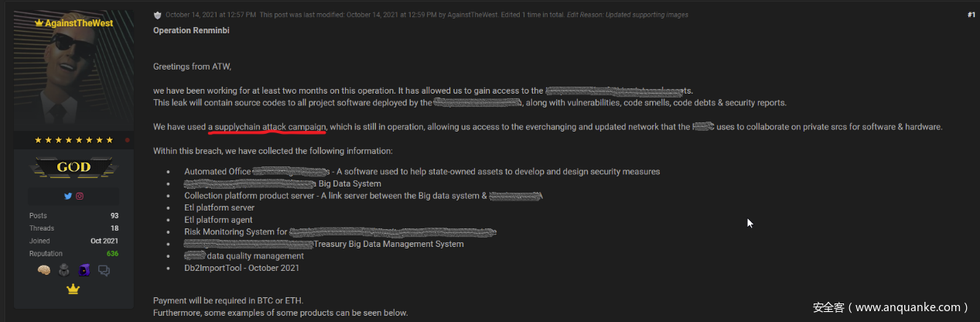Open the poster's Twitter profile icon

[x=68, y=197]
